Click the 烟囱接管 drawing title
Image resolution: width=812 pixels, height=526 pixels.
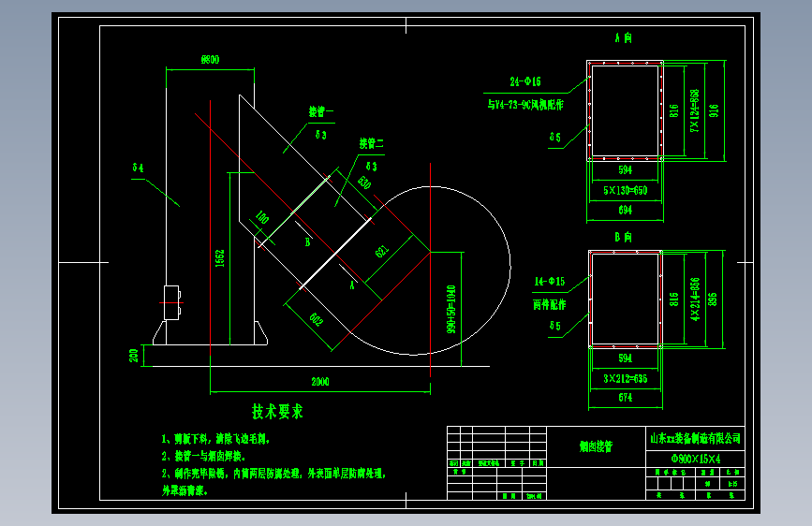596,446
